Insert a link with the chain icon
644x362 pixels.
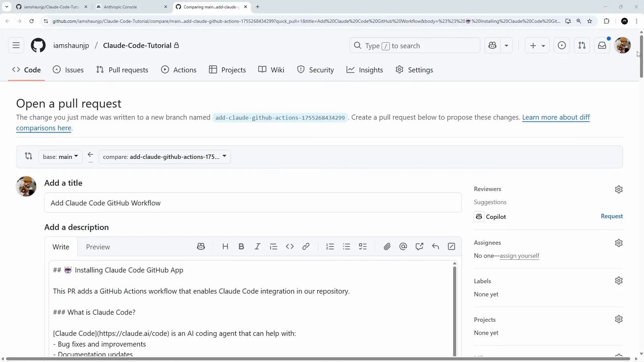click(x=306, y=247)
